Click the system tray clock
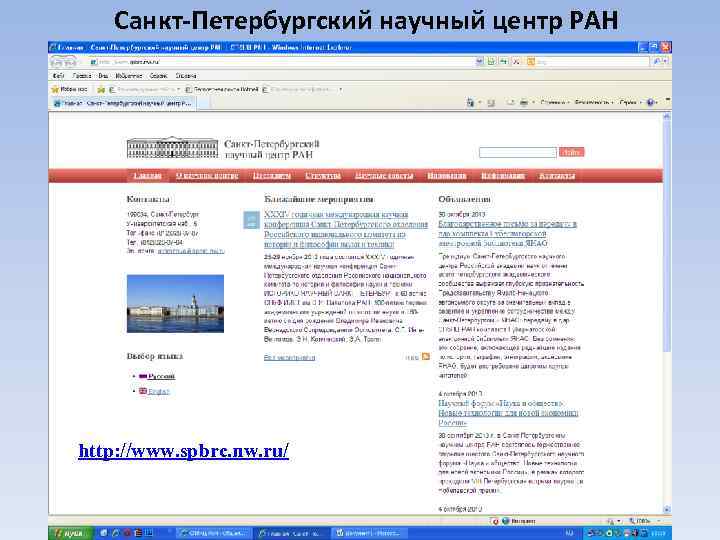The width and height of the screenshot is (720, 540). pyautogui.click(x=660, y=533)
